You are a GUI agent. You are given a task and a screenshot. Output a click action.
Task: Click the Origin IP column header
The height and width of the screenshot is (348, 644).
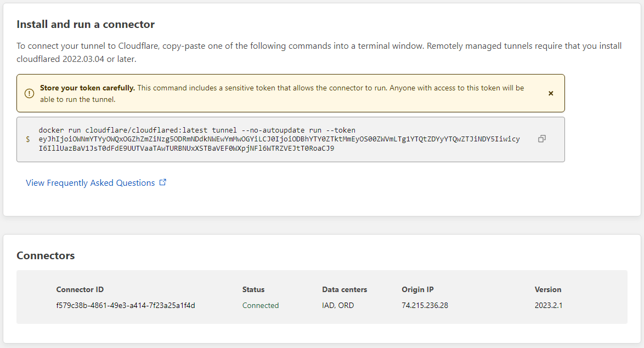[x=417, y=289]
